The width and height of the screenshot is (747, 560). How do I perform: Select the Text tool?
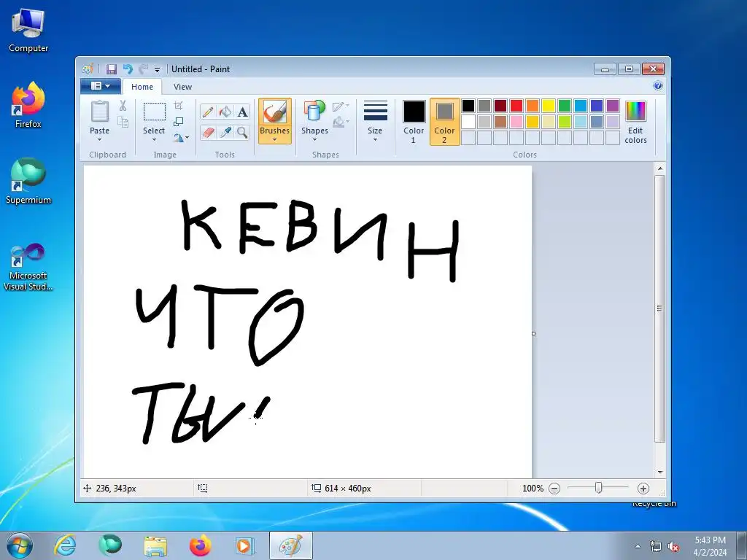coord(242,112)
